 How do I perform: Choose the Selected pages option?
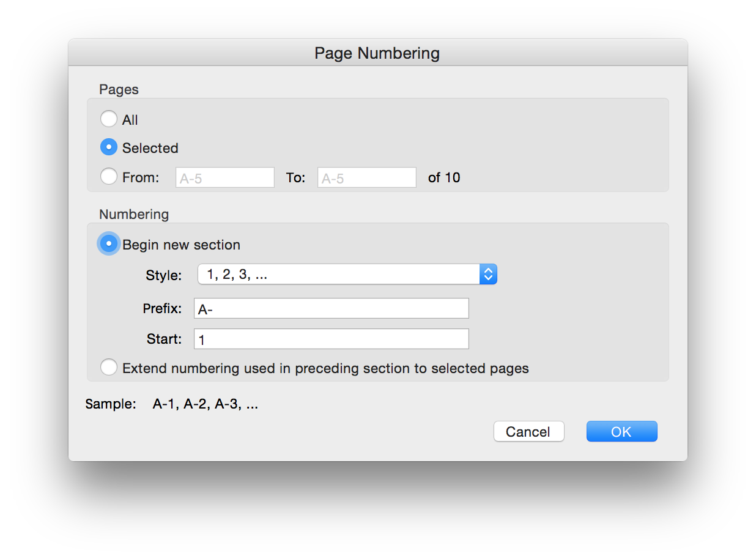pos(109,147)
